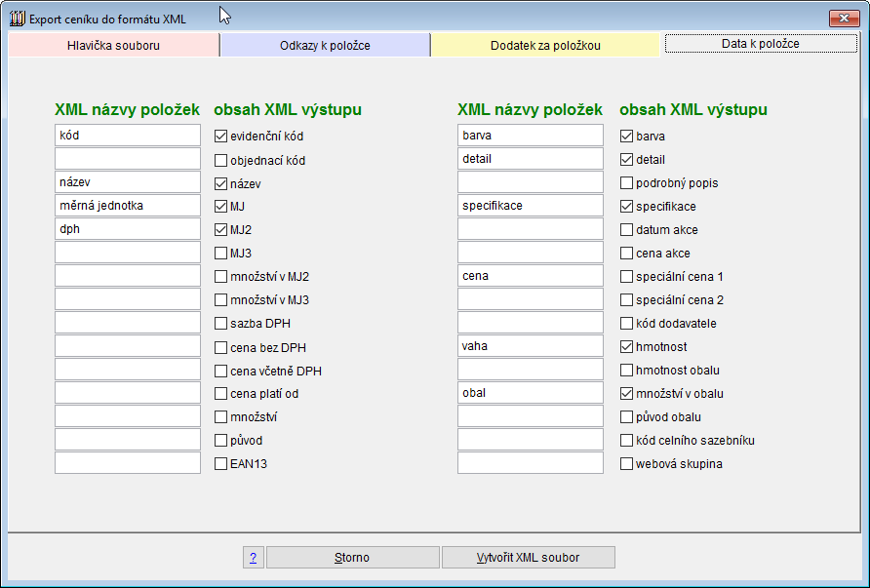Click the question mark help button
The height and width of the screenshot is (588, 870).
pyautogui.click(x=253, y=558)
